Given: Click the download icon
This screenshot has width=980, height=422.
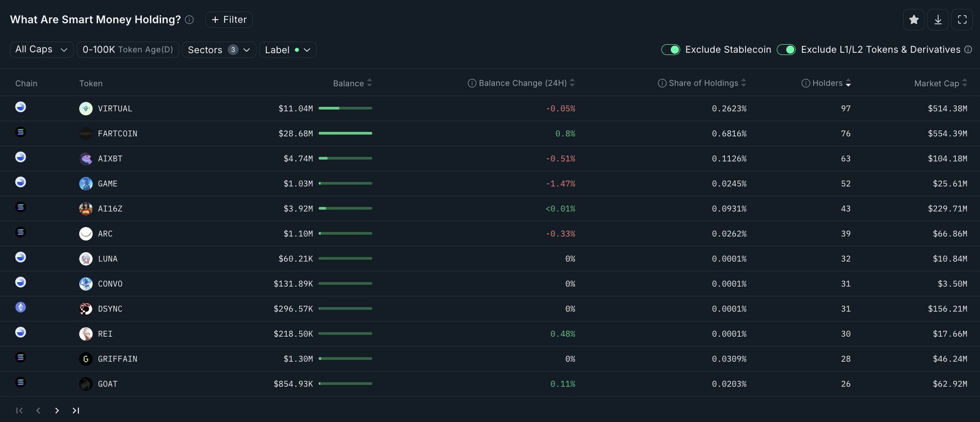Looking at the screenshot, I should pos(937,20).
